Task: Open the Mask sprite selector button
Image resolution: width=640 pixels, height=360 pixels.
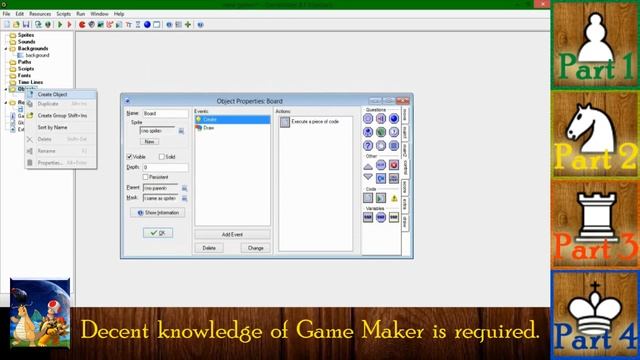Action: (x=184, y=198)
